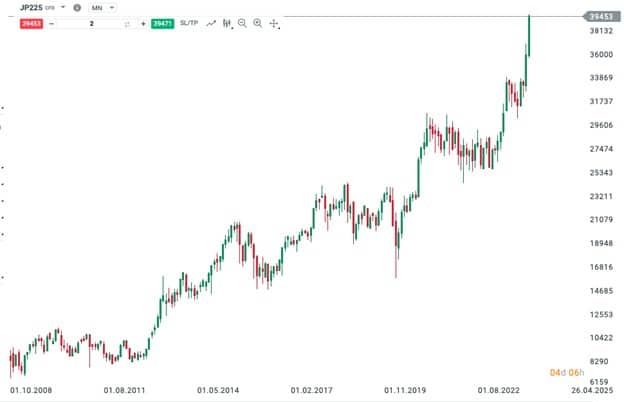Screen dimensions: 624x402
Task: Click the red sell price button
Action: click(x=31, y=23)
